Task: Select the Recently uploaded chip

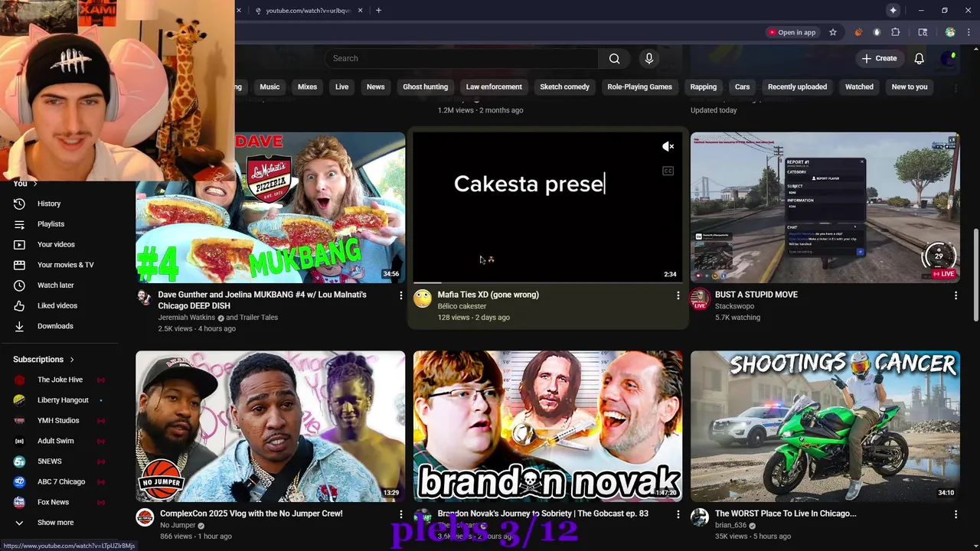Action: [797, 87]
